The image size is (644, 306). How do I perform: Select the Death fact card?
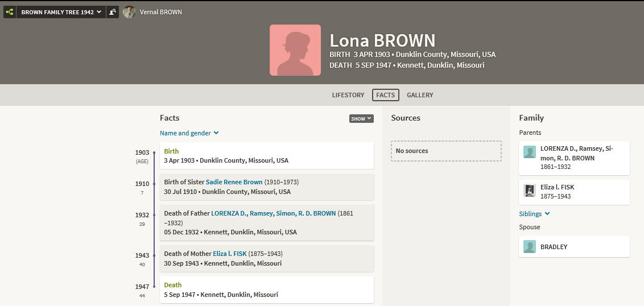pos(267,290)
